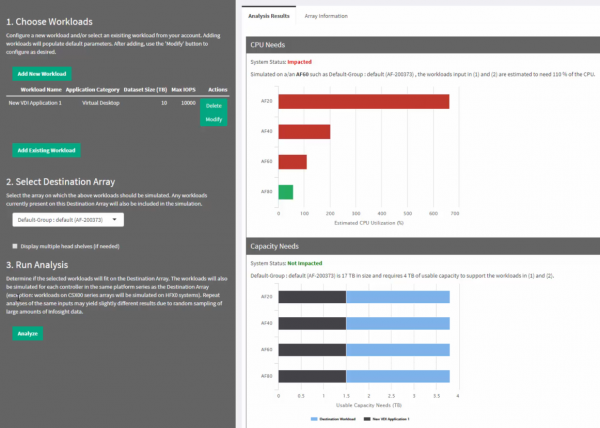Viewport: 600px width, 428px height.
Task: Run the analysis with Analyze button
Action: click(28, 333)
